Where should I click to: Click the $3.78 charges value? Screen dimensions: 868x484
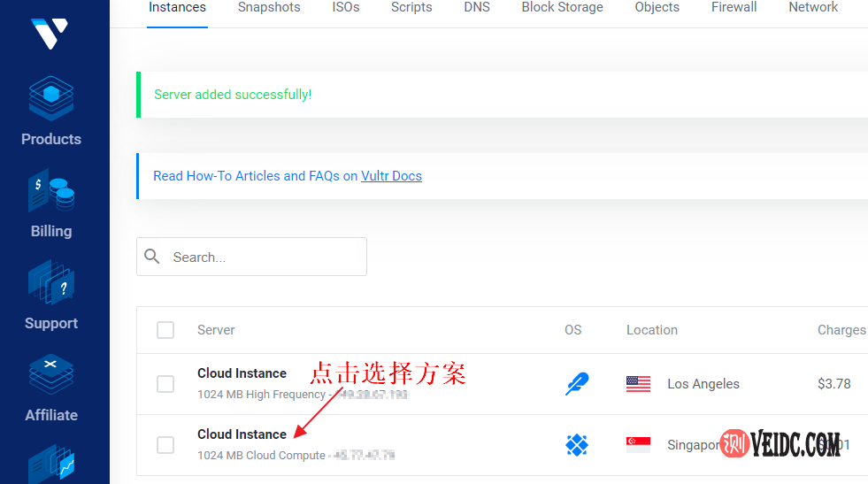(833, 384)
